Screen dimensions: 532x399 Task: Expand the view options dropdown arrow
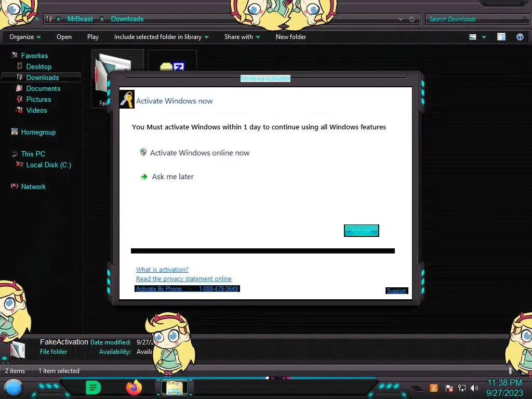pos(484,37)
